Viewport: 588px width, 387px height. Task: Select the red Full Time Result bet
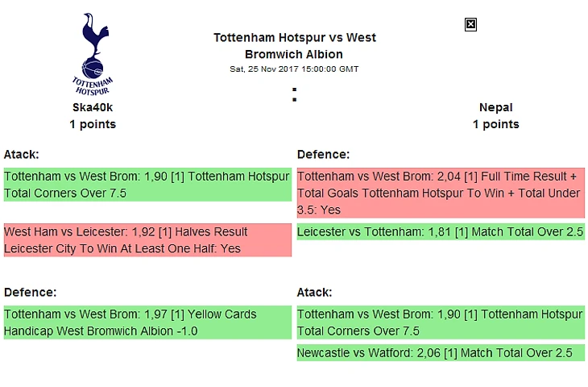(441, 193)
